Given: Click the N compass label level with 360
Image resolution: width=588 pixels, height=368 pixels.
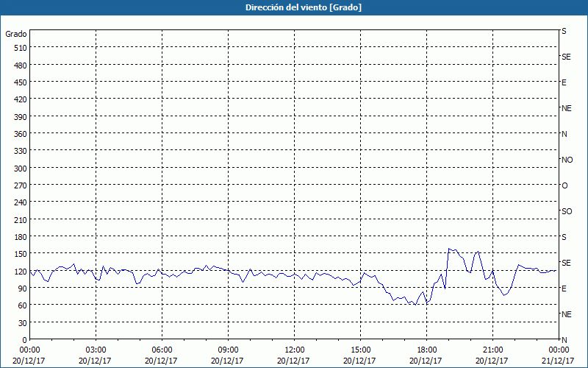Looking at the screenshot, I should coord(564,134).
